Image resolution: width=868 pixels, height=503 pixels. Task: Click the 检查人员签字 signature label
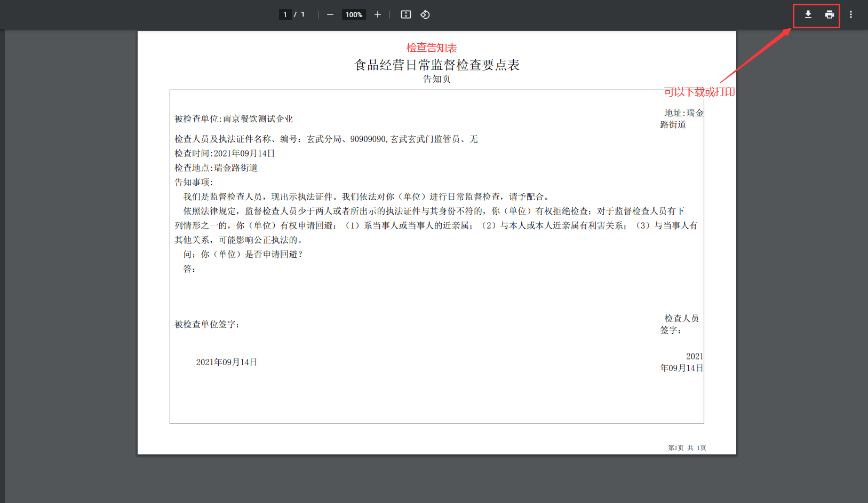[x=680, y=324]
